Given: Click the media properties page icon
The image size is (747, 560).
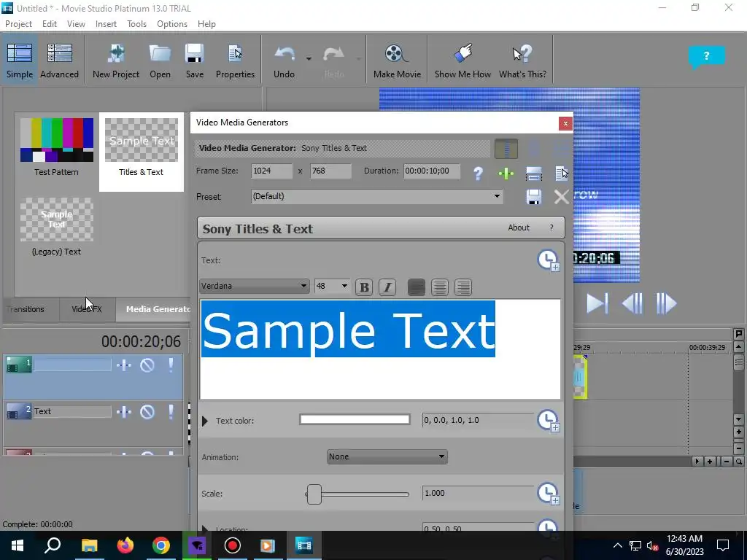Looking at the screenshot, I should (x=562, y=174).
